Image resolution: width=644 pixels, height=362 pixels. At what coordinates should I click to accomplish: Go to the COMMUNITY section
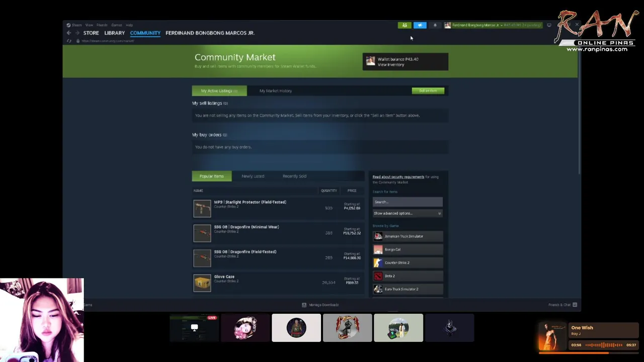click(145, 33)
